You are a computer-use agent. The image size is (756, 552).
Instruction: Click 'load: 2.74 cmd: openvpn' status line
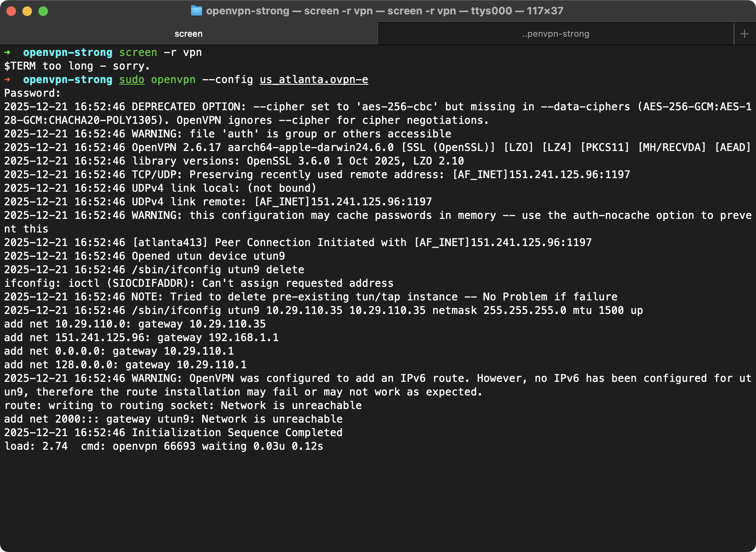pos(163,446)
